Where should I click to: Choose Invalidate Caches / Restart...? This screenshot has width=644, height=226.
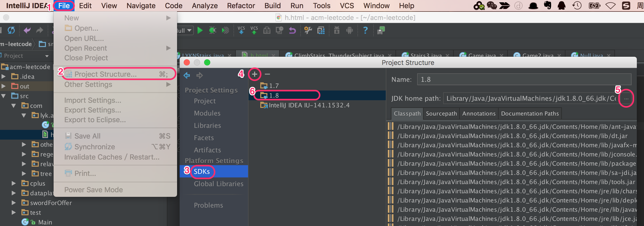(x=116, y=157)
